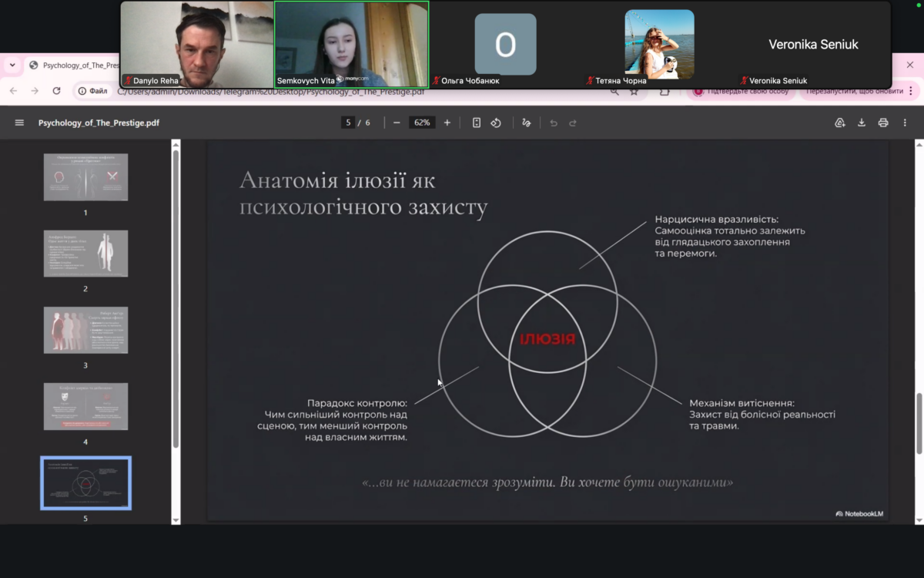Open the browser tab search dropdown
924x578 pixels.
12,66
